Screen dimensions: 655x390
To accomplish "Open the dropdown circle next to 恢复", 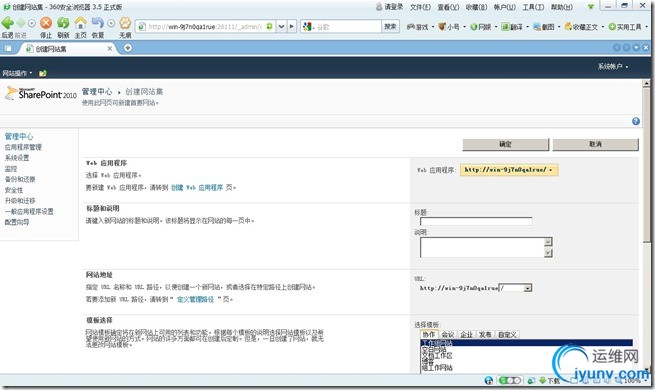I will [x=111, y=23].
